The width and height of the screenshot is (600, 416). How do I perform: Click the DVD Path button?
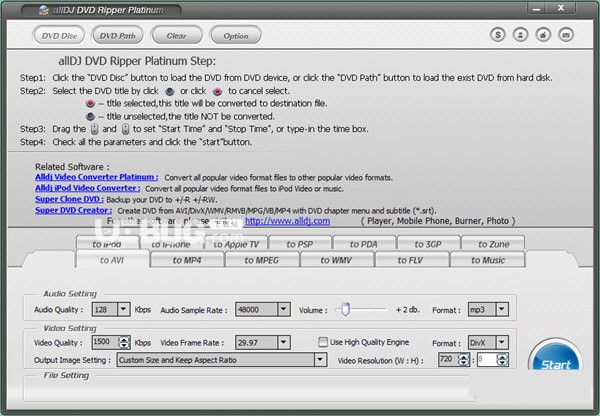point(118,36)
